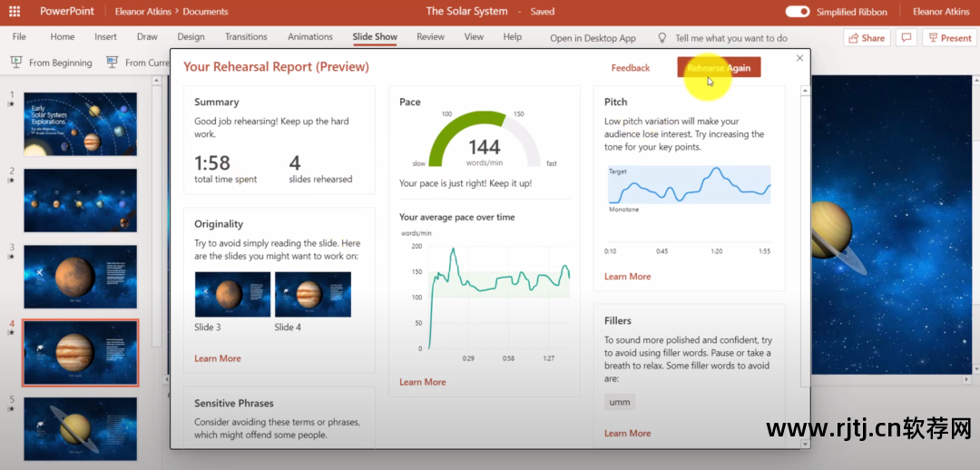The width and height of the screenshot is (980, 470).
Task: Click the Feedback link
Action: [630, 68]
